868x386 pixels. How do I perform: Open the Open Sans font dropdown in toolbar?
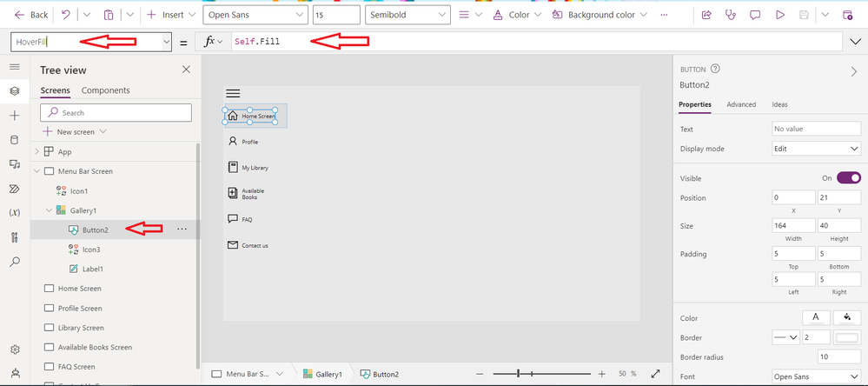pyautogui.click(x=255, y=15)
